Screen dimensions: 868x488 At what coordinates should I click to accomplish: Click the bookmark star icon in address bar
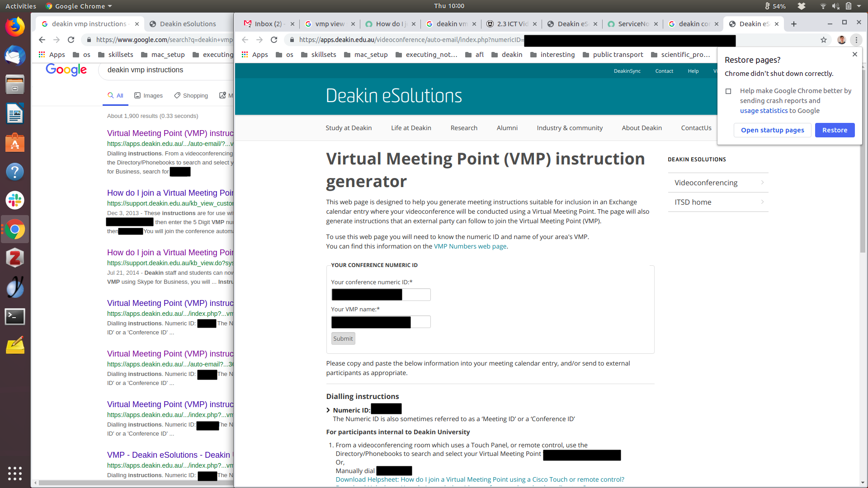point(824,40)
